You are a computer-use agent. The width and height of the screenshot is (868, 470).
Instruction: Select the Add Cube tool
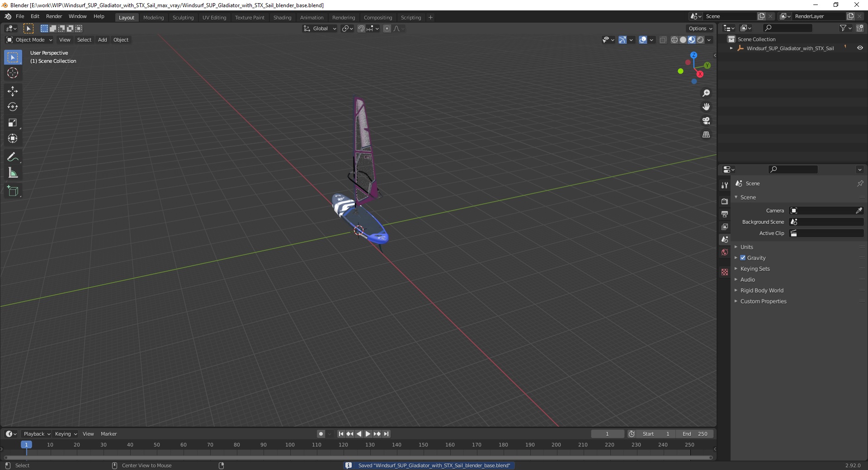13,191
